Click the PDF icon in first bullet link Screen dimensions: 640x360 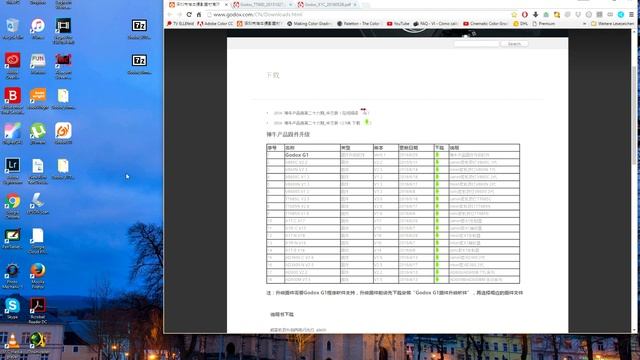pyautogui.click(x=364, y=112)
